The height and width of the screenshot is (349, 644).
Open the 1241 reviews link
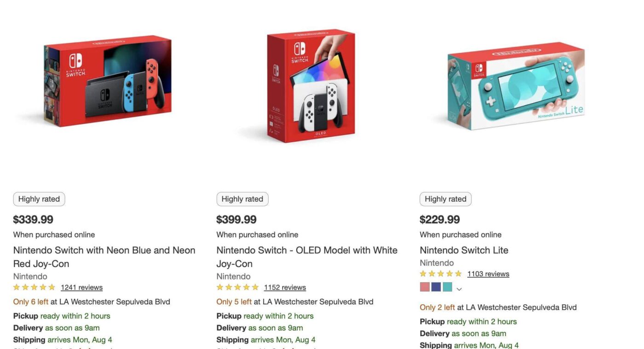point(81,287)
